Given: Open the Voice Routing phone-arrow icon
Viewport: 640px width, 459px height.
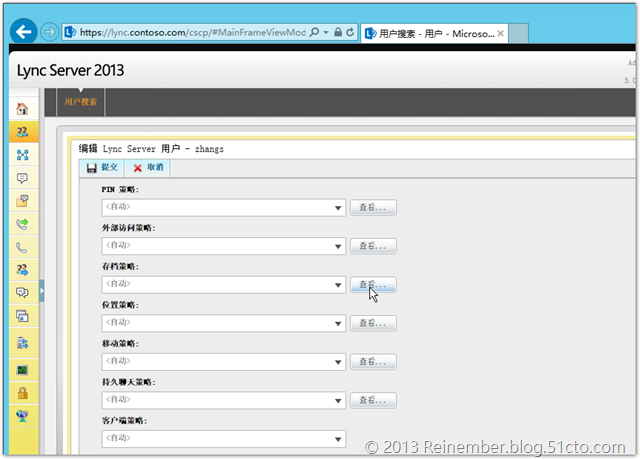Looking at the screenshot, I should coord(22,224).
